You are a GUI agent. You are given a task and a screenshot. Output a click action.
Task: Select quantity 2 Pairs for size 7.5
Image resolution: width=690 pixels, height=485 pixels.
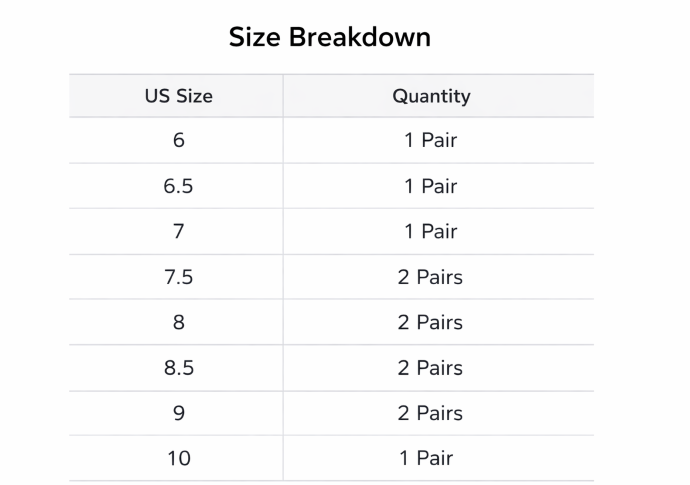[430, 277]
